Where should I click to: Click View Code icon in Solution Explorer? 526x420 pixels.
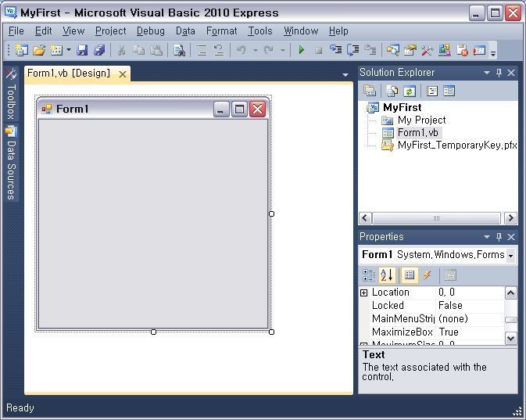pyautogui.click(x=432, y=91)
